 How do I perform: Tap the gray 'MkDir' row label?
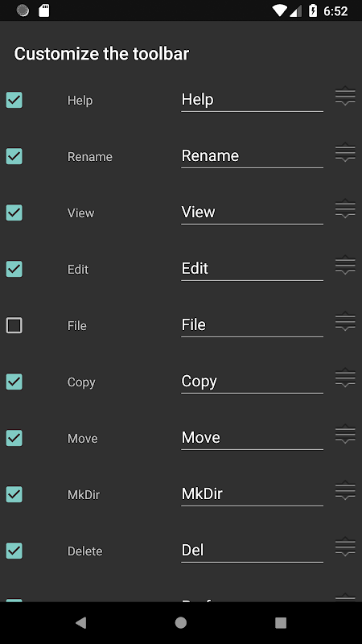pyautogui.click(x=84, y=494)
